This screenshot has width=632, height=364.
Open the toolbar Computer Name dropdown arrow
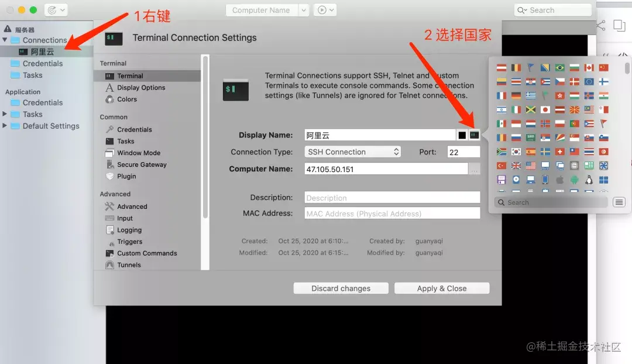point(303,10)
